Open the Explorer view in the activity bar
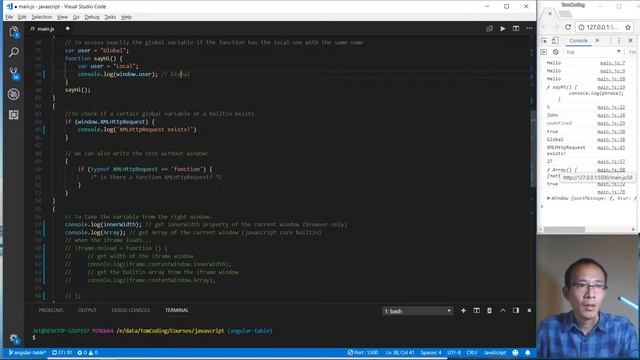This screenshot has height=360, width=640. 13,32
